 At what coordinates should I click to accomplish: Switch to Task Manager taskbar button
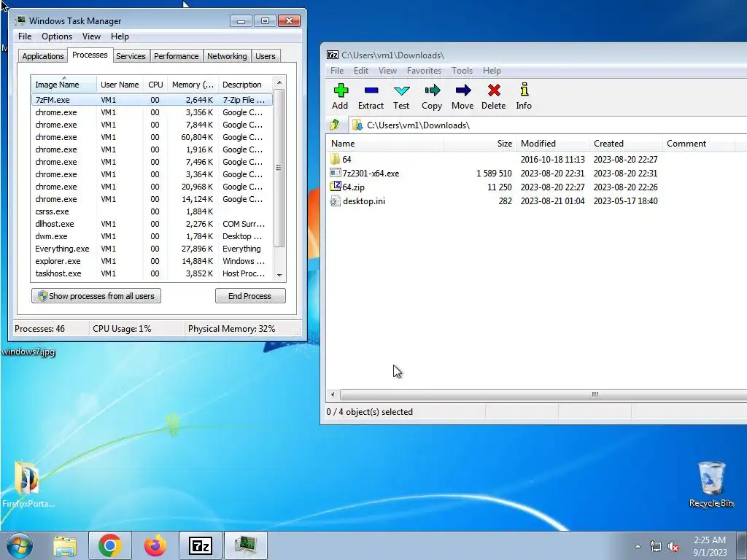246,545
